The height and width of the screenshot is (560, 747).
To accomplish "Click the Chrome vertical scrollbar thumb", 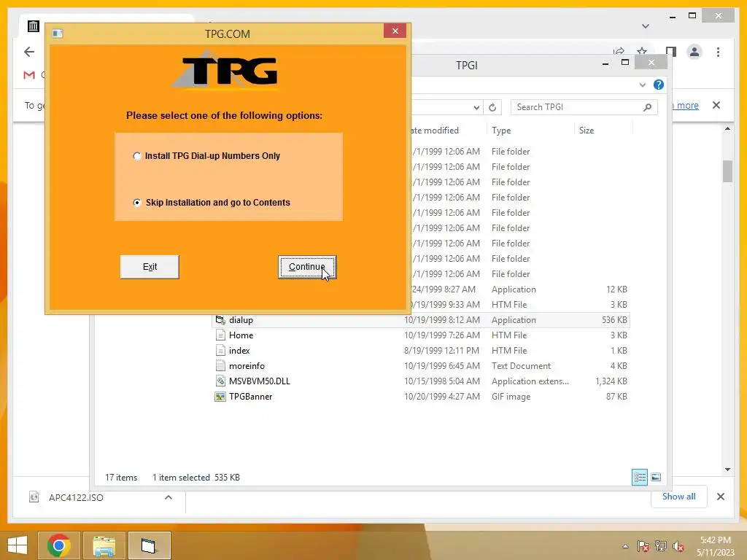I will (727, 171).
